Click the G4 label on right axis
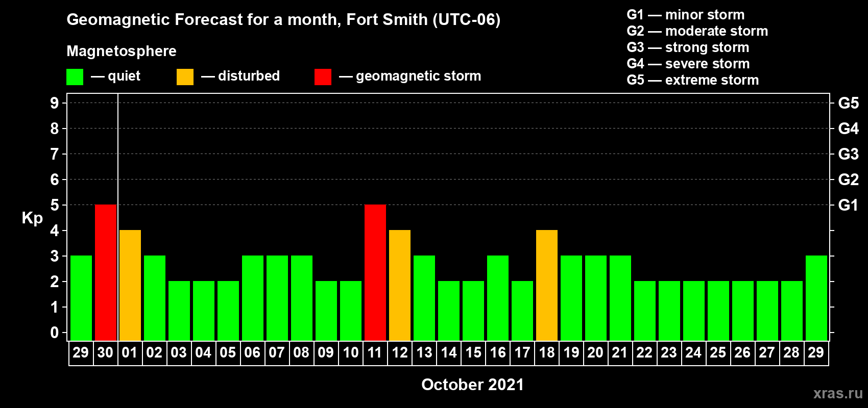The height and width of the screenshot is (408, 868). pos(849,129)
